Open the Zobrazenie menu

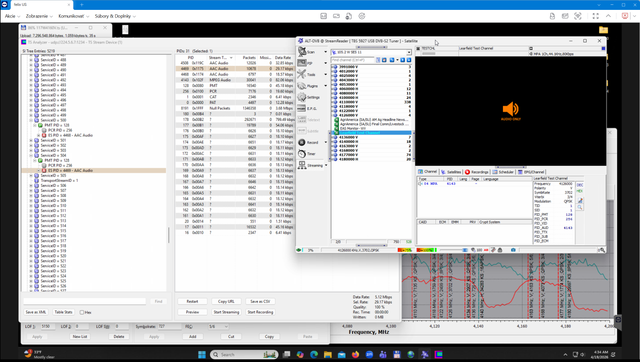click(39, 16)
